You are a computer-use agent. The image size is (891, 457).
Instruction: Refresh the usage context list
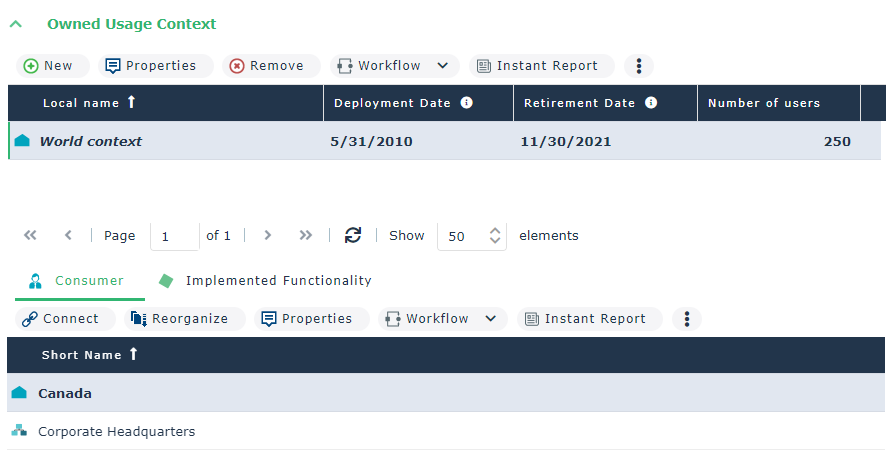click(352, 236)
